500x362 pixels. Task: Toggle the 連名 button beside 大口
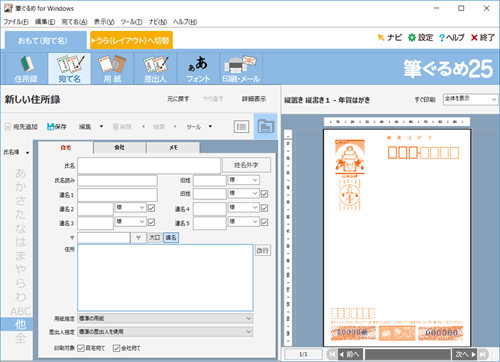click(x=171, y=238)
